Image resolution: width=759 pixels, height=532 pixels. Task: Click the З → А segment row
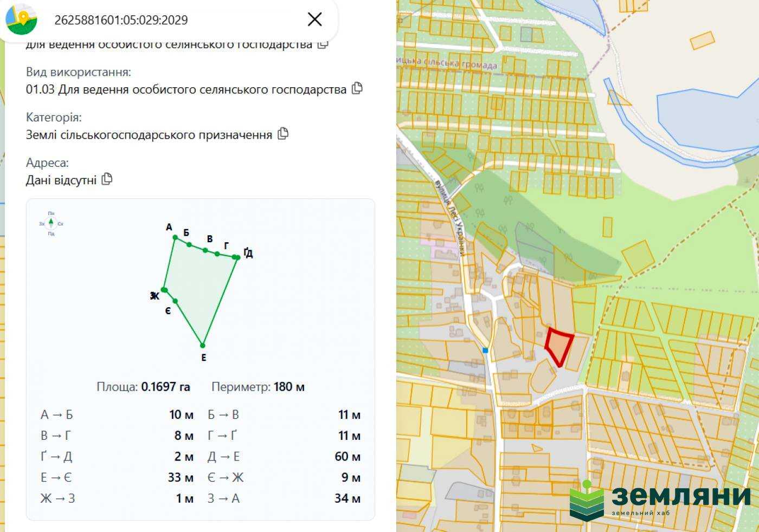pyautogui.click(x=284, y=498)
